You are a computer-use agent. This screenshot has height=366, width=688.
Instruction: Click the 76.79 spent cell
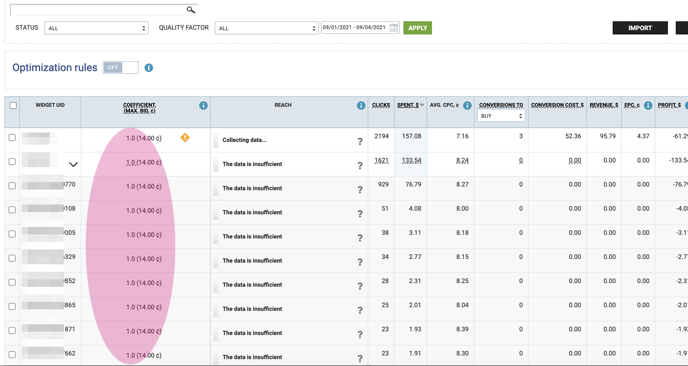coord(413,184)
